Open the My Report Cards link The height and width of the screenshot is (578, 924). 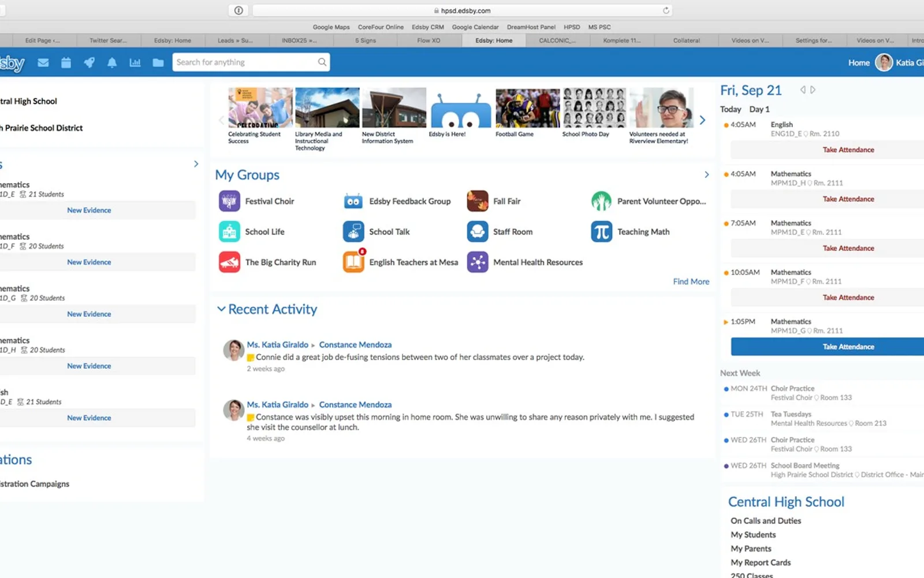[761, 562]
